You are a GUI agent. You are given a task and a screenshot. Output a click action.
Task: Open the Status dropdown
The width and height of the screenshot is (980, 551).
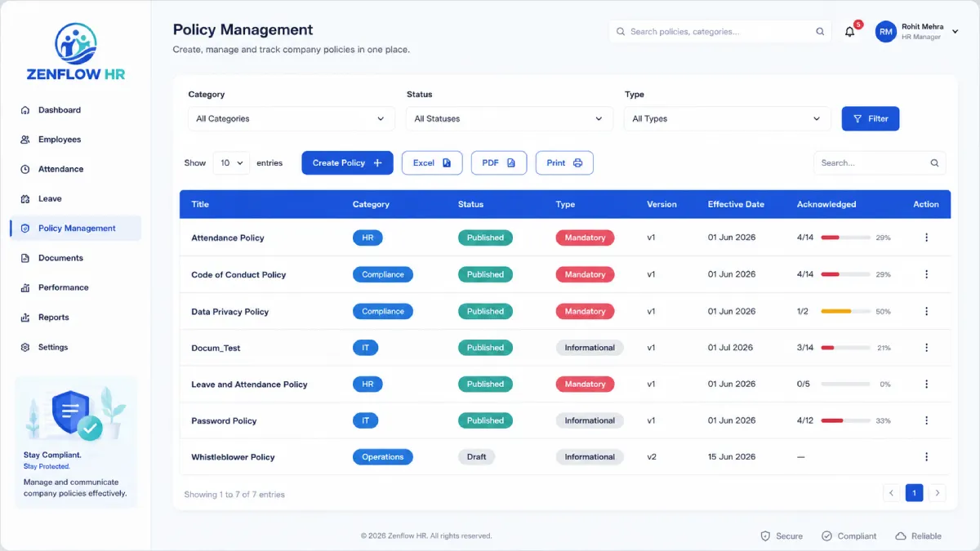(x=509, y=118)
